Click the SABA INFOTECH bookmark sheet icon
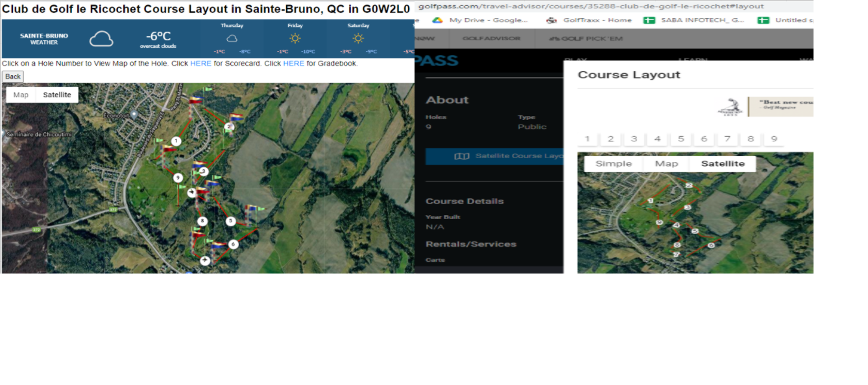868x385 pixels. click(648, 20)
